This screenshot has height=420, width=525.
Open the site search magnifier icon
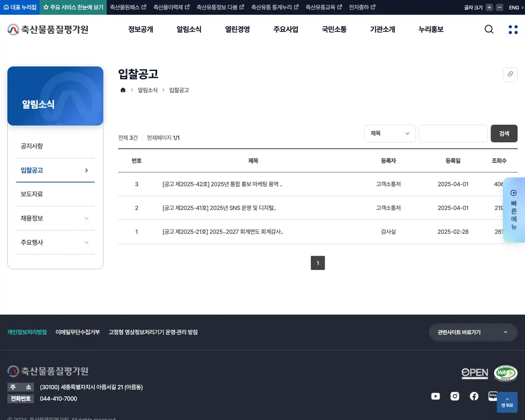[488, 29]
